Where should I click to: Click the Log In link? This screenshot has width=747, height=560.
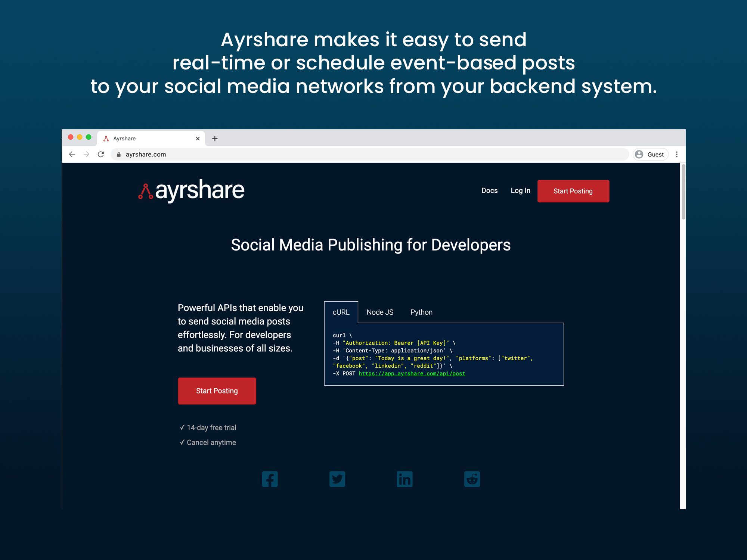pos(520,190)
